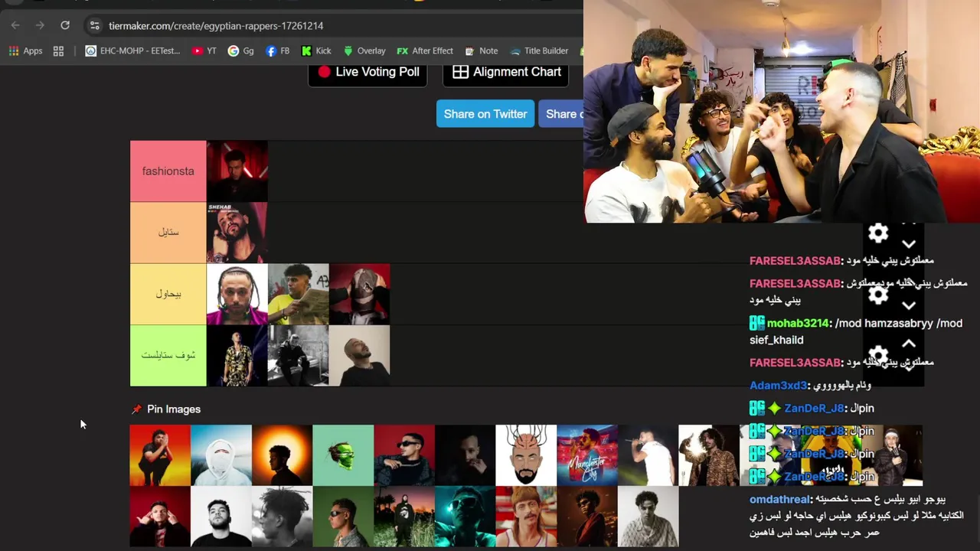Move the بيحاول tier row down with its chevron

click(x=909, y=305)
